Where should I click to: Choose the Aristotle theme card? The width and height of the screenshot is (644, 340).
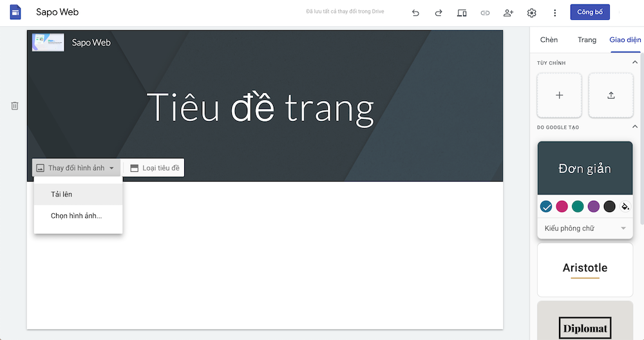pyautogui.click(x=585, y=270)
